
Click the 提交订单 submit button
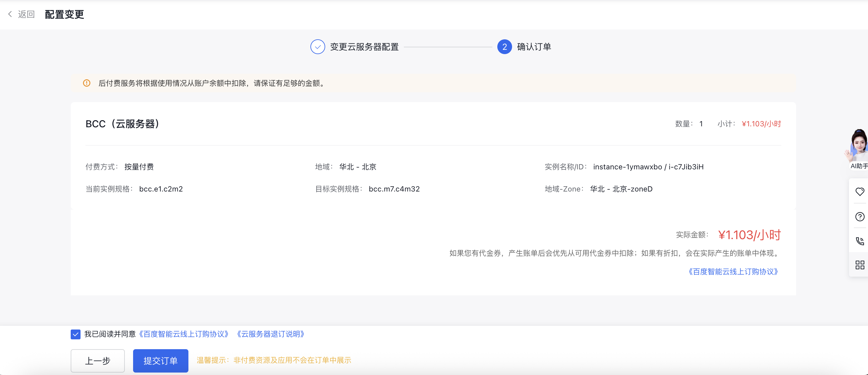pyautogui.click(x=160, y=361)
